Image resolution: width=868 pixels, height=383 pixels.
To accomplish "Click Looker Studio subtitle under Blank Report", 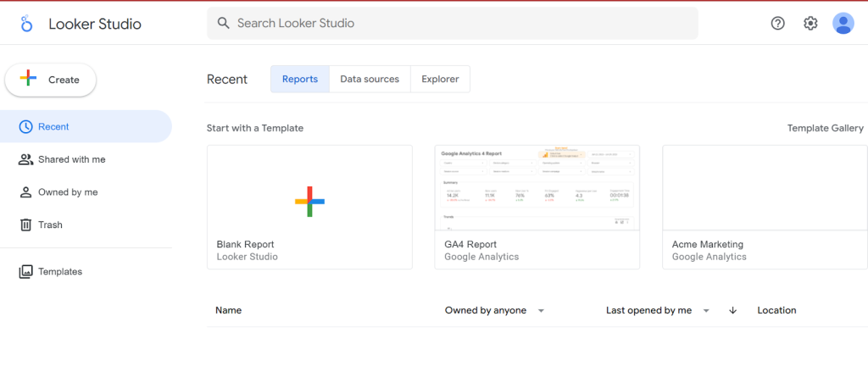I will coord(247,257).
